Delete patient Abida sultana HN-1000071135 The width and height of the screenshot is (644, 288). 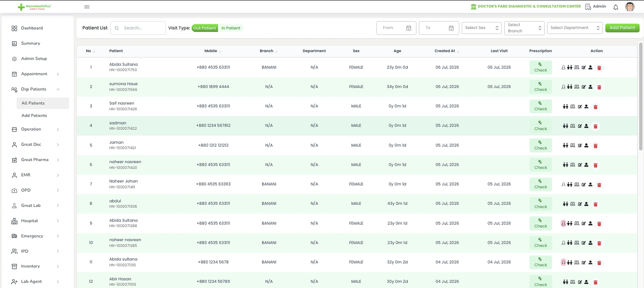(x=599, y=263)
